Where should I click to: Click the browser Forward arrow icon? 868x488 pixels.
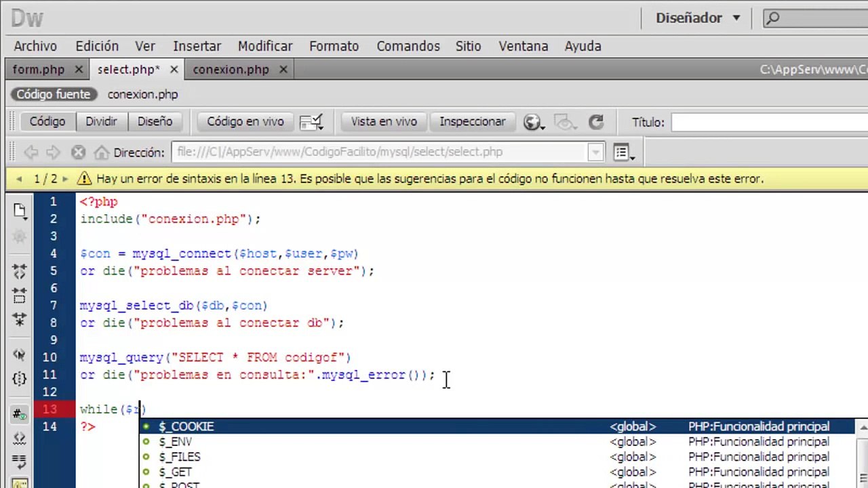click(53, 152)
